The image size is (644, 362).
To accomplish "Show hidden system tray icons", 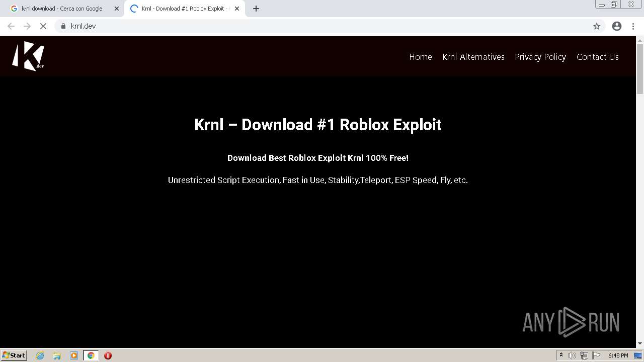I will [561, 355].
